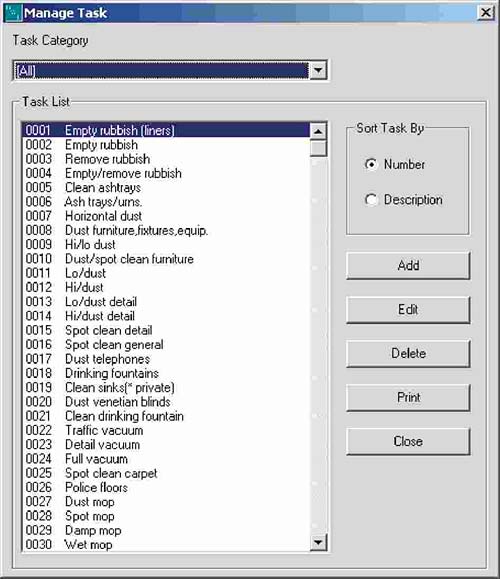Open the Task Category dropdown arrow
Viewport: 500px width, 579px height.
(318, 70)
